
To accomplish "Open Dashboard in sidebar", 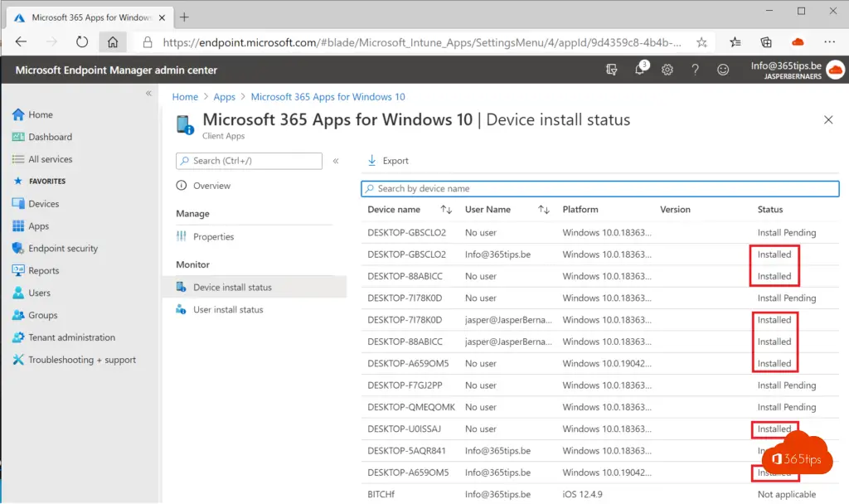I will click(51, 137).
